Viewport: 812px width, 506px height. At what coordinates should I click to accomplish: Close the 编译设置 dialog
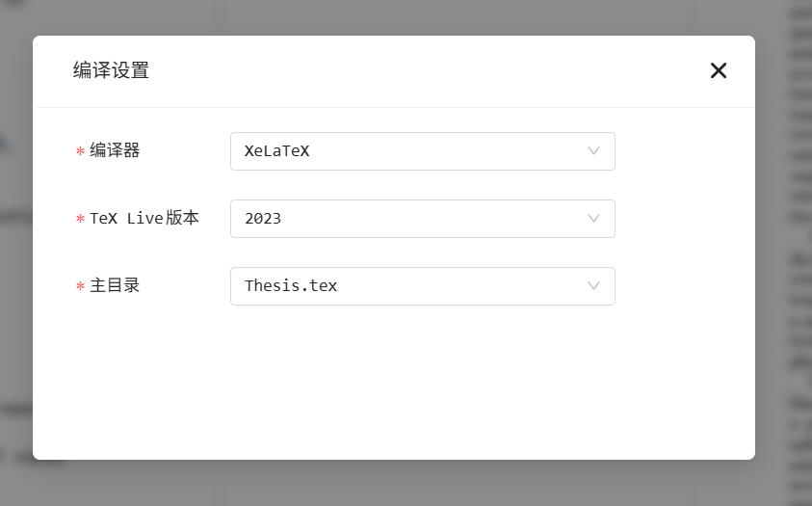click(719, 70)
